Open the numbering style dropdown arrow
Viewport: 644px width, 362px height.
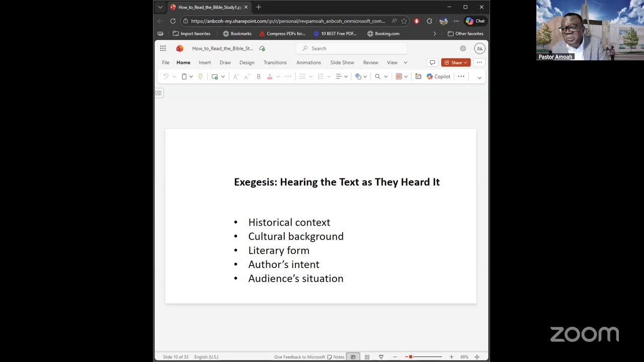(329, 77)
